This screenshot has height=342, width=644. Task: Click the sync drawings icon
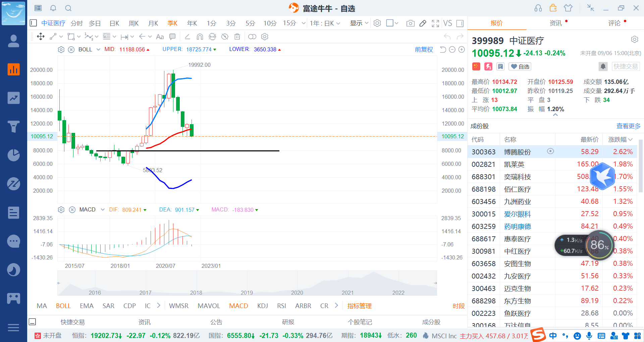pos(212,37)
